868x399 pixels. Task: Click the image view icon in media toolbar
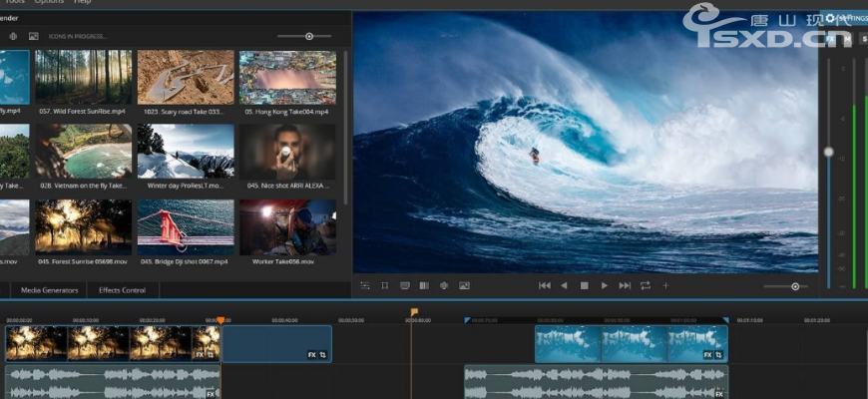pyautogui.click(x=34, y=37)
